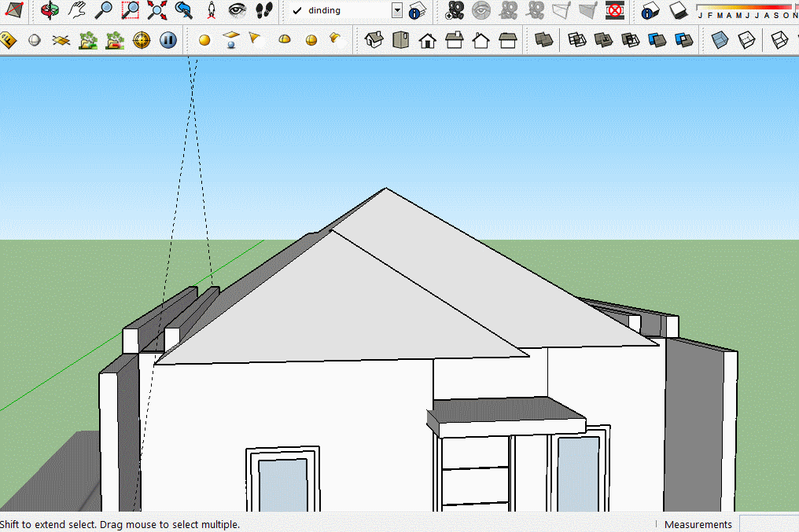Click the solid yellow sphere icon

(x=204, y=40)
